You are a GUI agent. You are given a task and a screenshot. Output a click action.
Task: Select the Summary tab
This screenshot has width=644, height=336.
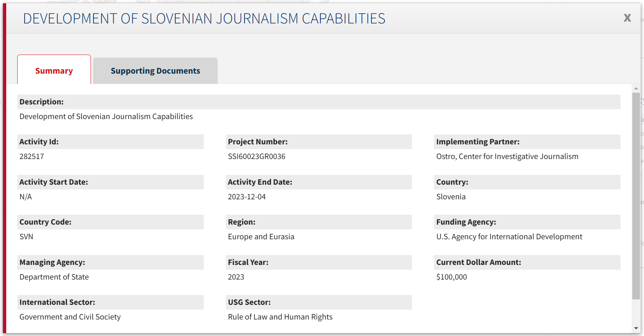(54, 71)
